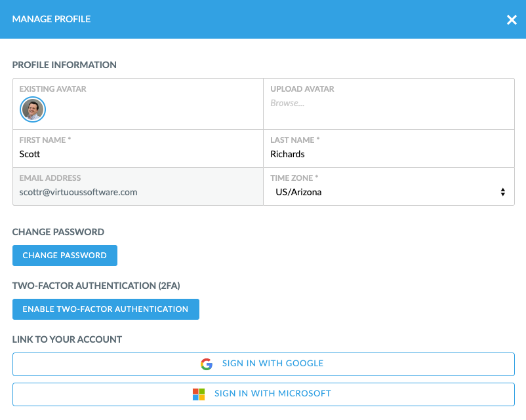Close the Manage Profile dialog
The image size is (526, 420).
[x=512, y=20]
